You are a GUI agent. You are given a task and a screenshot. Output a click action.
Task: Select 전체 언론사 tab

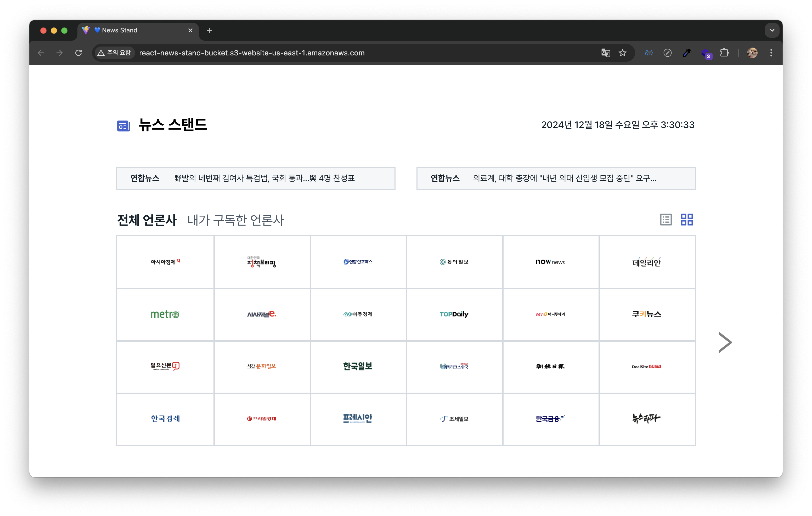pyautogui.click(x=147, y=220)
